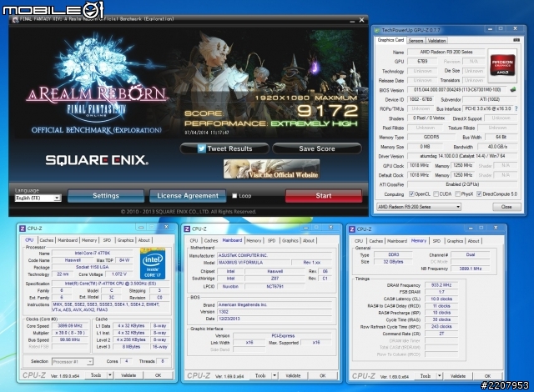Toggle the PhysX checkbox in GPU-Z
534x392 pixels.
[458, 194]
